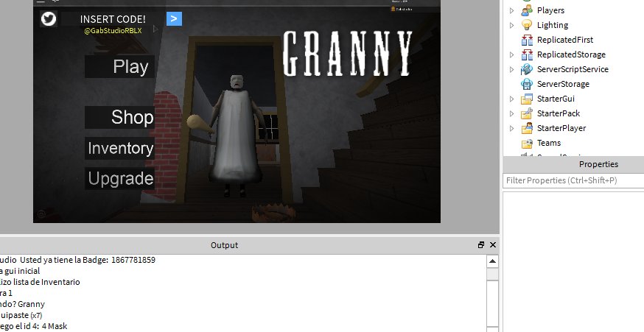Expand the StarterPack node
Screen dimensions: 644x332
[x=512, y=113]
